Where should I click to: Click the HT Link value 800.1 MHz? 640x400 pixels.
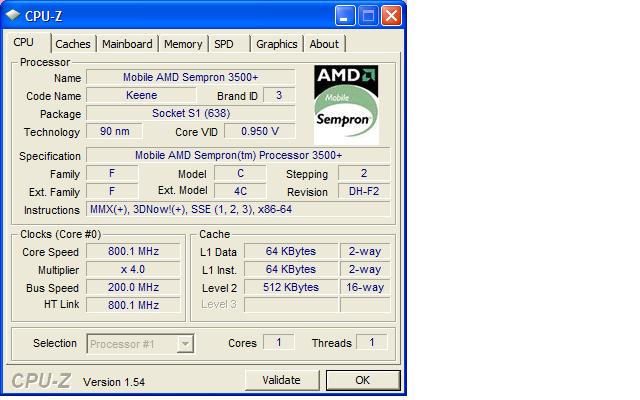point(133,305)
